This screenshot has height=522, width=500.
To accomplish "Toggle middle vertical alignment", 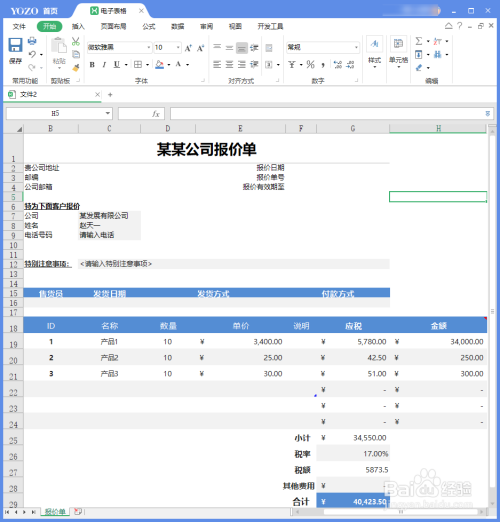I will [229, 48].
